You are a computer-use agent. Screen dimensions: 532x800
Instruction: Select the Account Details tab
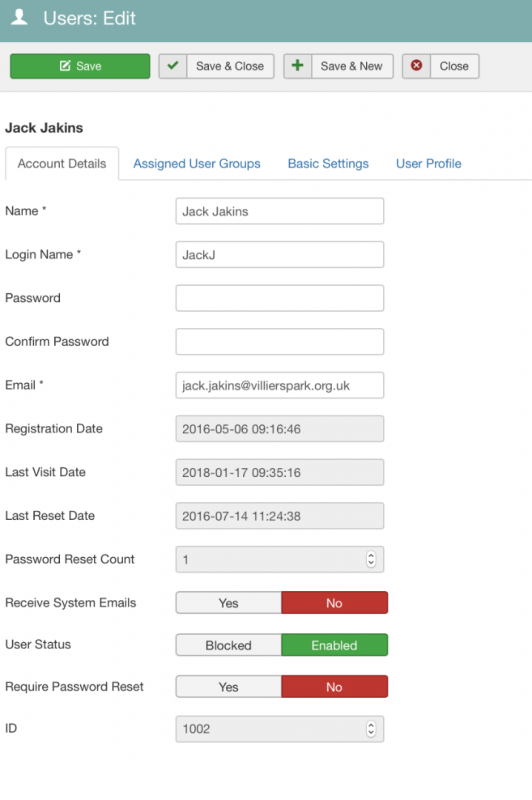coord(62,163)
